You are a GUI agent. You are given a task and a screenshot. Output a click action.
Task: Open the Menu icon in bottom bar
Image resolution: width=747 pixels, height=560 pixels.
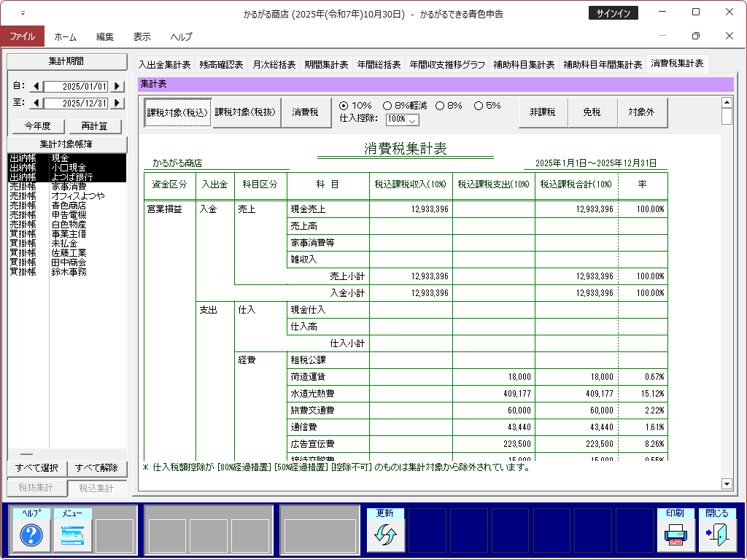click(72, 536)
